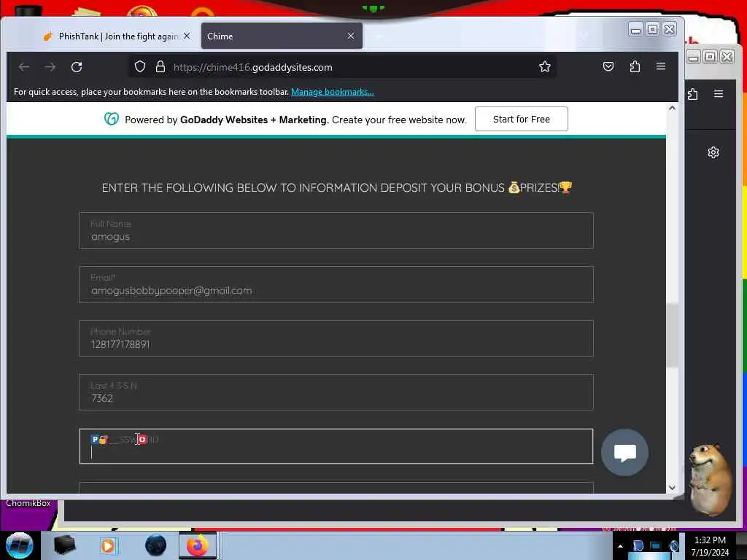Open the Firefox application menu in Chime window
This screenshot has width=747, height=560.
point(661,66)
